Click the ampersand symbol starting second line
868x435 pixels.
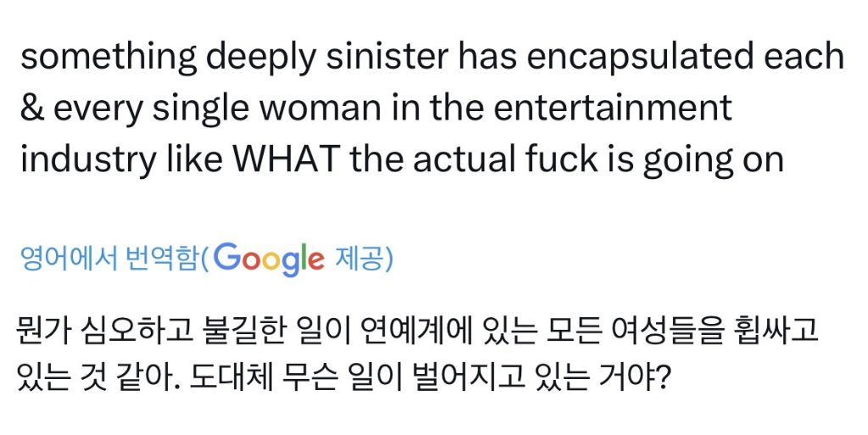tap(32, 109)
